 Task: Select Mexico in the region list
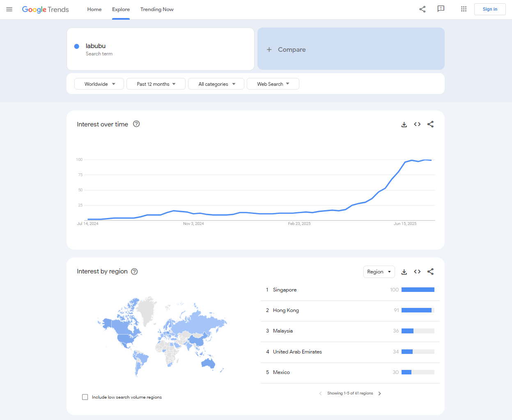point(281,372)
